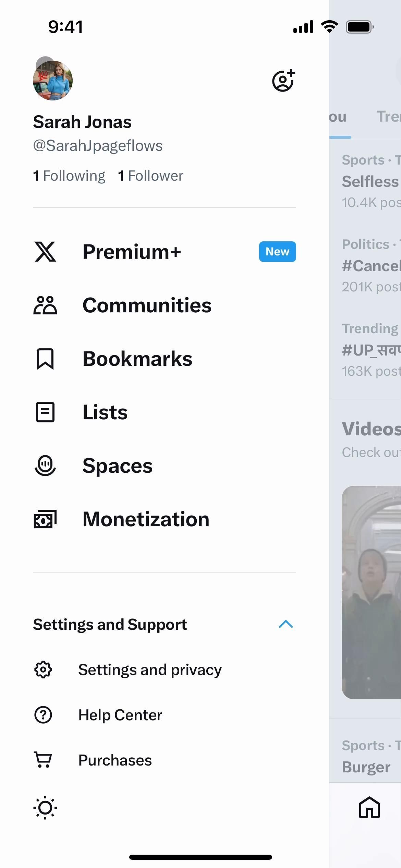The height and width of the screenshot is (868, 401).
Task: Click the X Premium+ logo icon
Action: pos(45,252)
